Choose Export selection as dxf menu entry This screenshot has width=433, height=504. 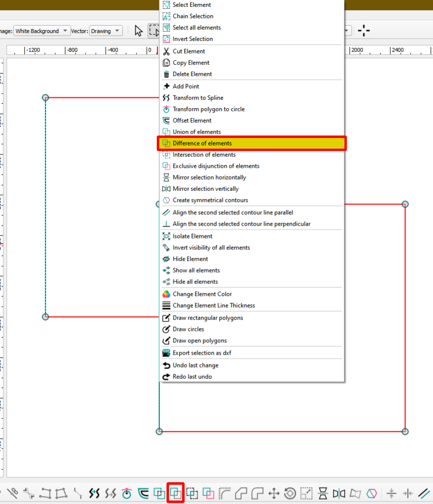click(201, 353)
